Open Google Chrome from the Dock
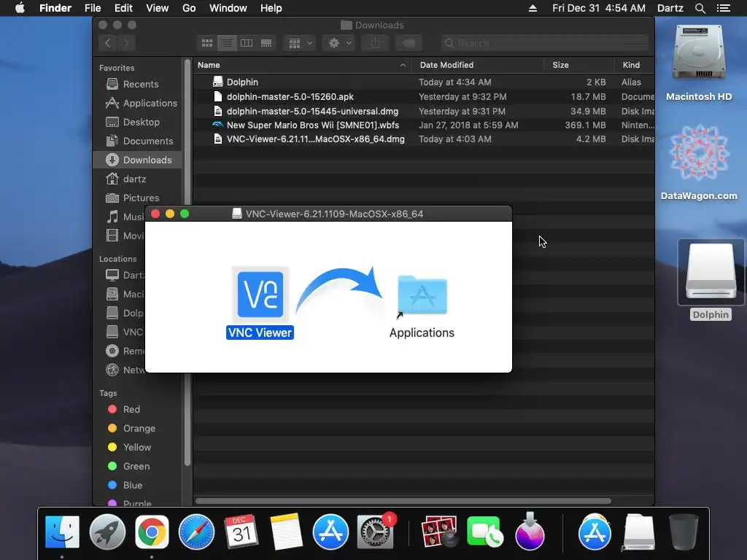 pos(152,532)
